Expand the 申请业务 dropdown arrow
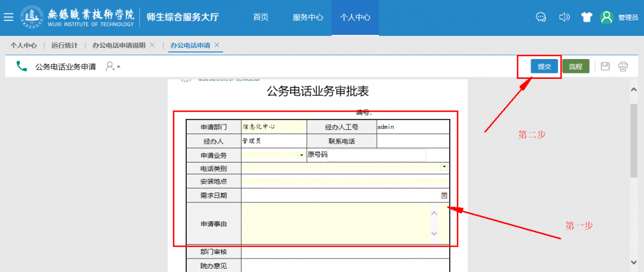 (302, 155)
